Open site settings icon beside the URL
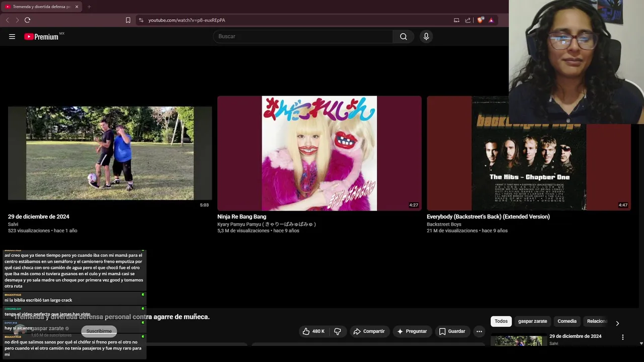The width and height of the screenshot is (644, 362). 141,20
